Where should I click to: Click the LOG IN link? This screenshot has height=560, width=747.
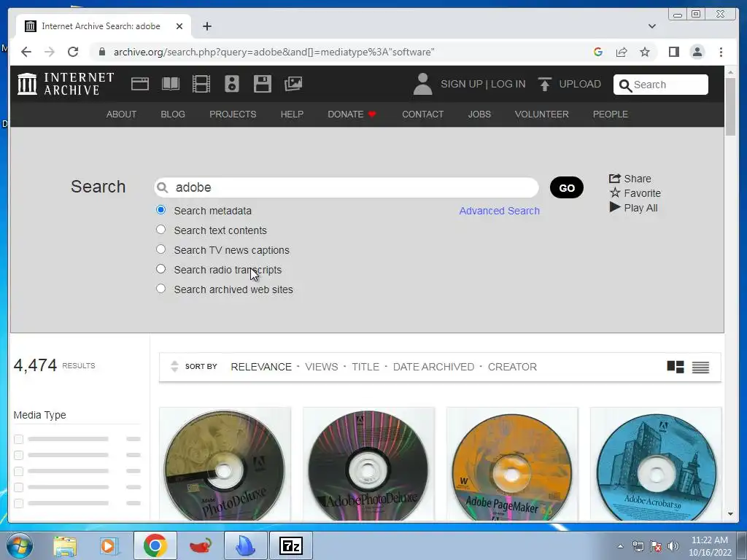[x=508, y=85]
